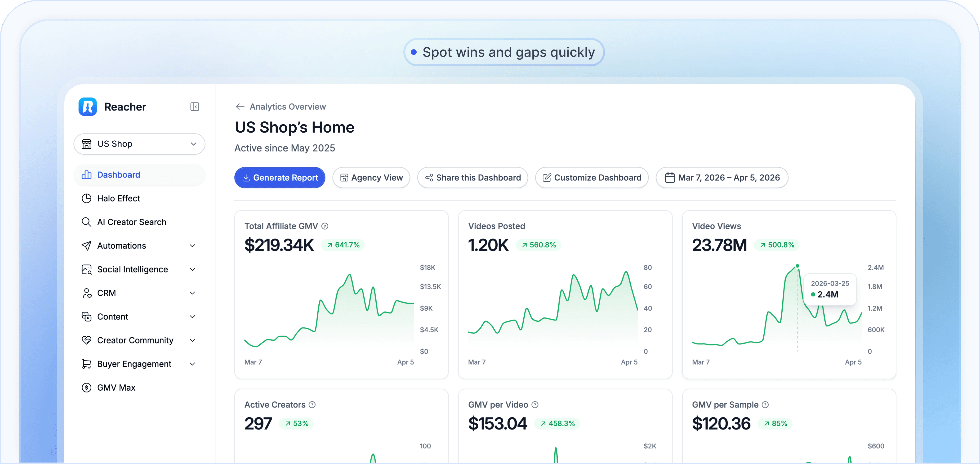Collapse the sidebar panel icon
The height and width of the screenshot is (464, 980).
click(x=195, y=107)
